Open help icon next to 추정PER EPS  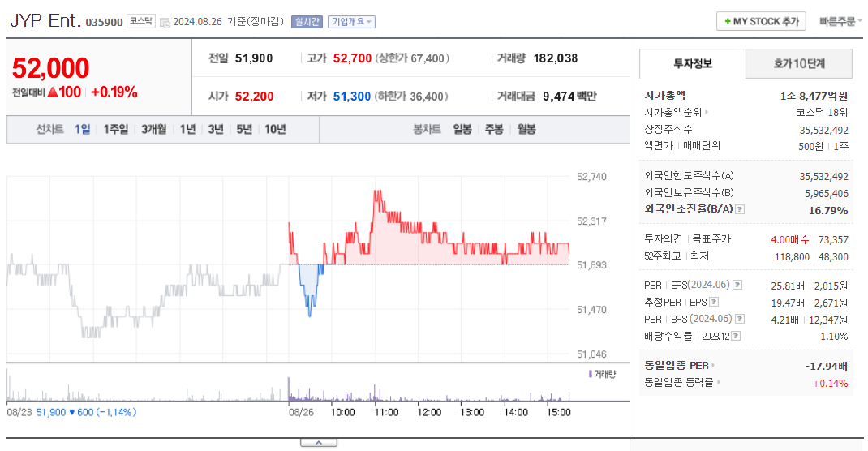(x=714, y=302)
